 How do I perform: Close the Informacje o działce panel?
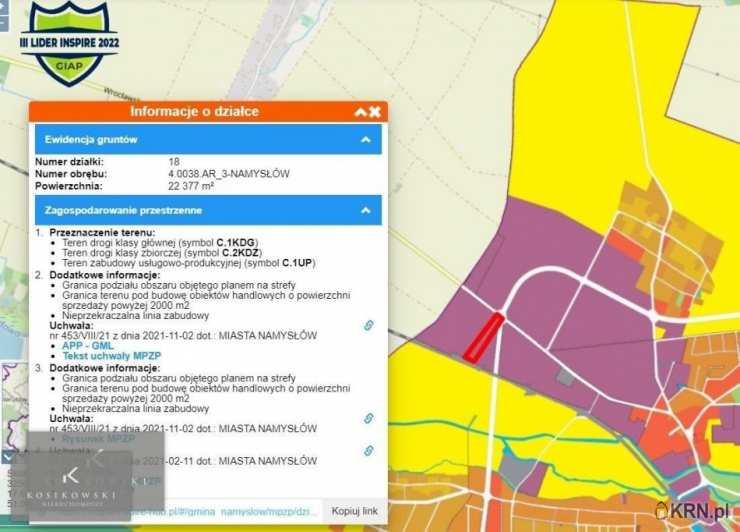(x=375, y=112)
